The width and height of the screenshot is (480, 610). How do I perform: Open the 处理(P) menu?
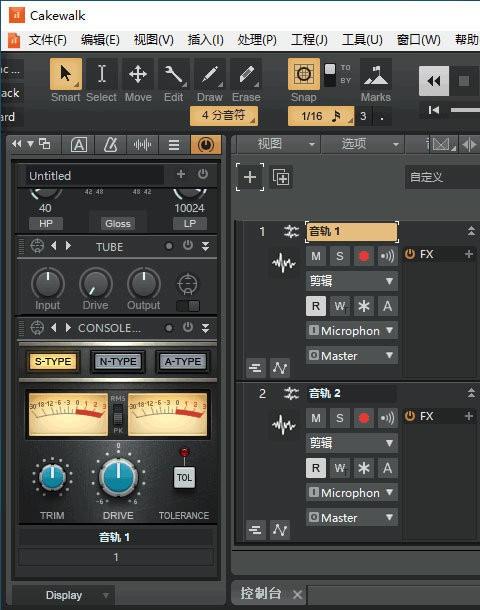257,40
